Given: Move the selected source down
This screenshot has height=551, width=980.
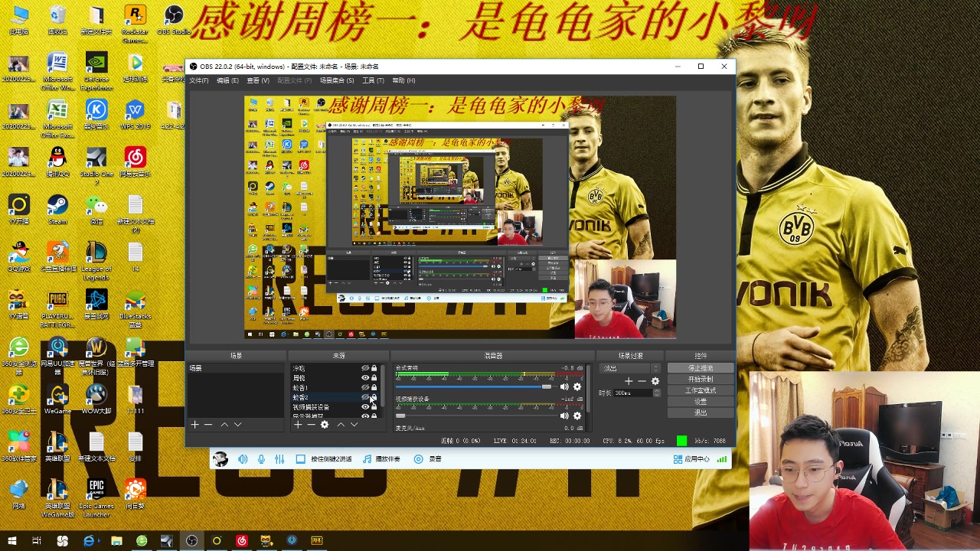Looking at the screenshot, I should click(x=354, y=425).
